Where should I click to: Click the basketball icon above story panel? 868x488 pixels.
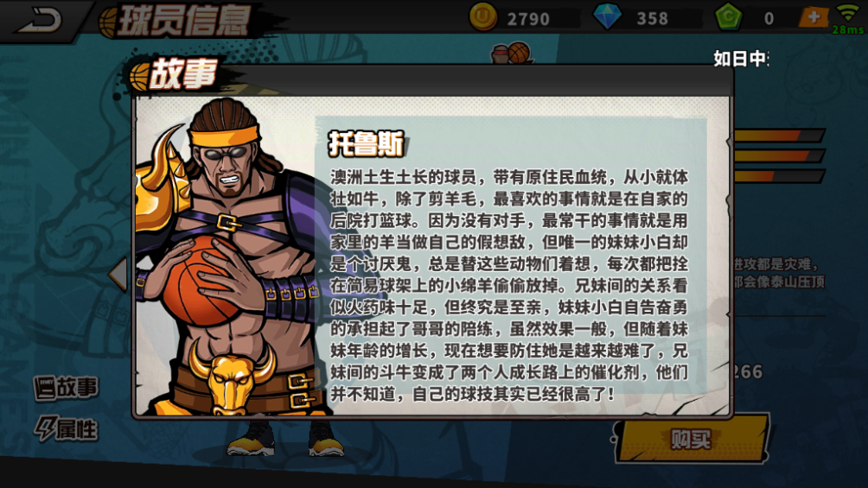(519, 53)
